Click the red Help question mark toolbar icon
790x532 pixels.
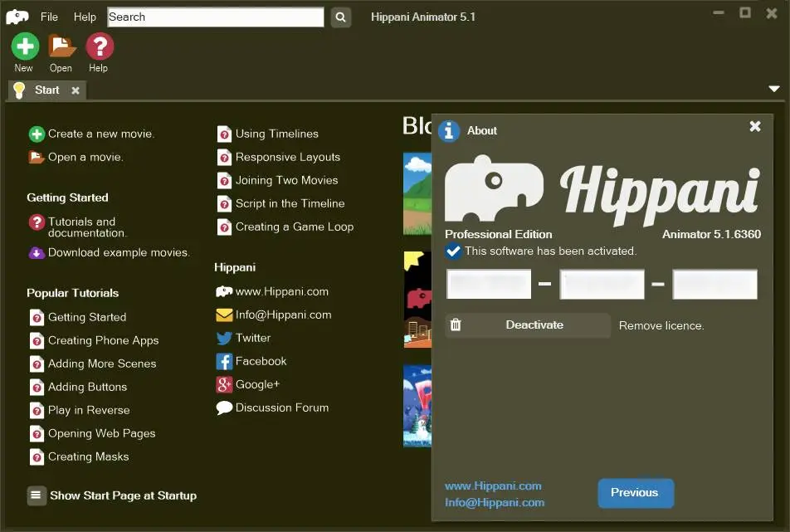[x=100, y=46]
